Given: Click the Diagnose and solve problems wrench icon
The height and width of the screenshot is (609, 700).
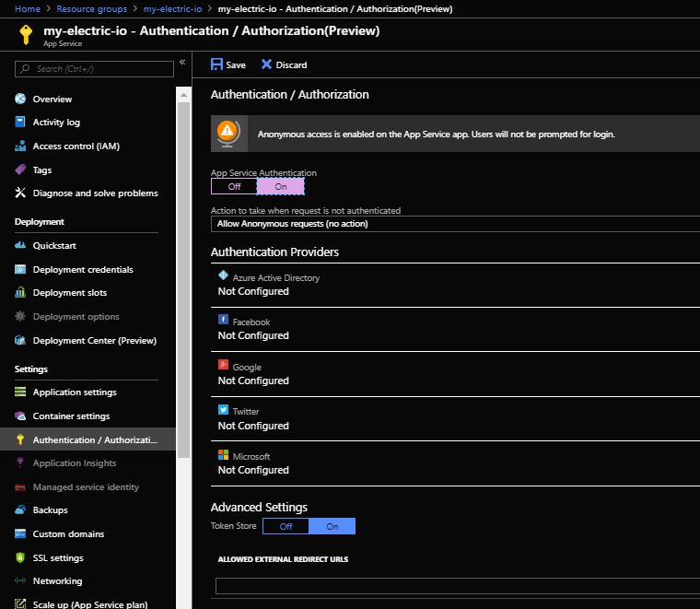Looking at the screenshot, I should (20, 193).
